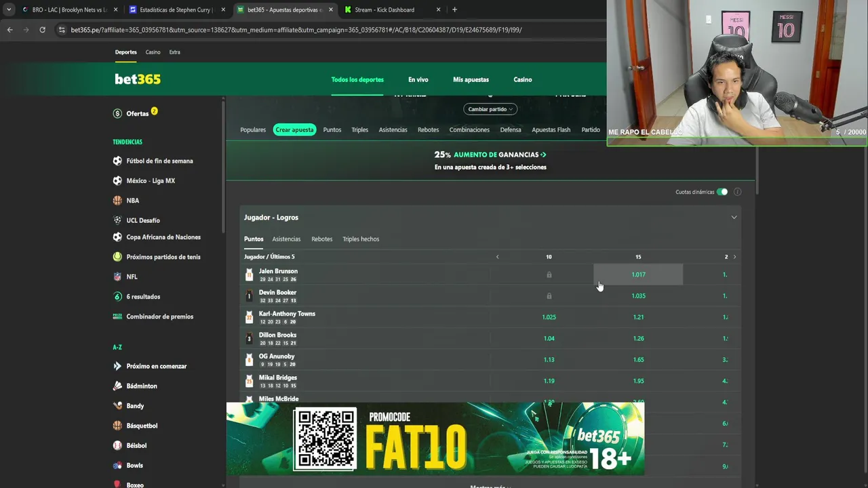The width and height of the screenshot is (868, 488).
Task: Click Devin Booker jersey icon
Action: click(249, 296)
